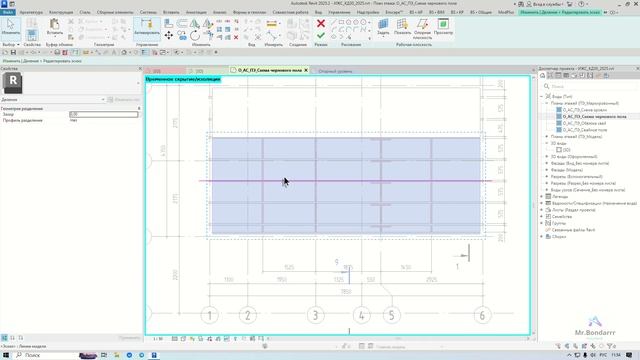Close the О_АС_ПЭ_Схема чернового пола view tab
Viewport: 640px width, 360px height.
click(306, 70)
